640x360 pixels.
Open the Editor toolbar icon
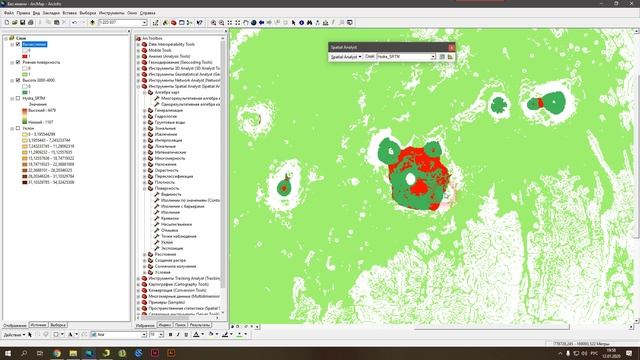156,22
